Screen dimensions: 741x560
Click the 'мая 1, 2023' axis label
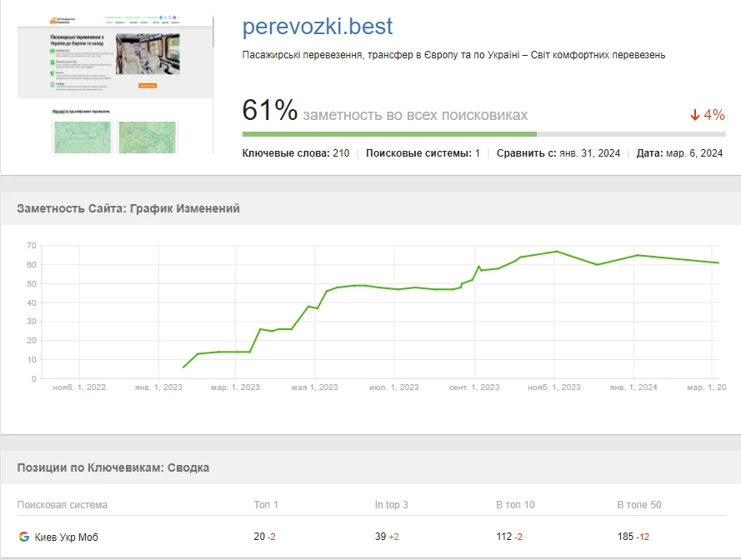point(315,387)
